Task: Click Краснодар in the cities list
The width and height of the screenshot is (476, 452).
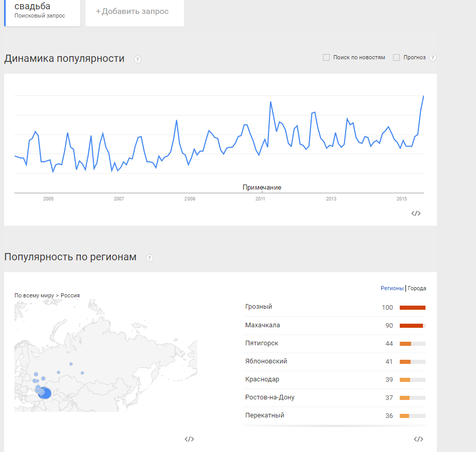Action: [x=262, y=379]
